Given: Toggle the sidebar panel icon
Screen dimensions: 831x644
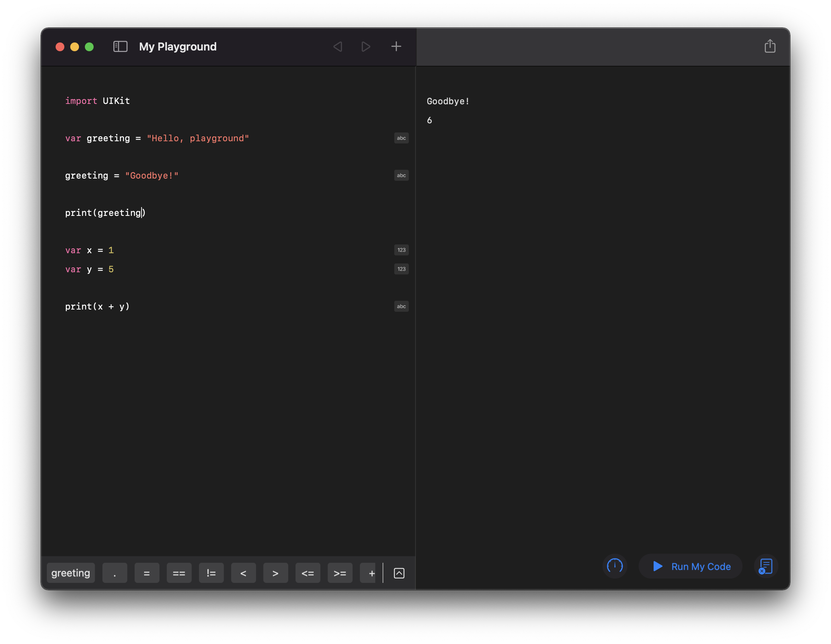Looking at the screenshot, I should (x=120, y=46).
